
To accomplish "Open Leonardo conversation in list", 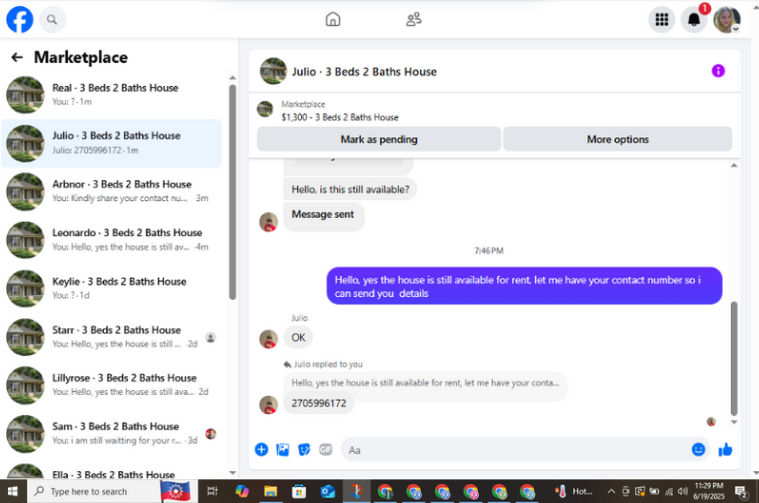I will [112, 240].
